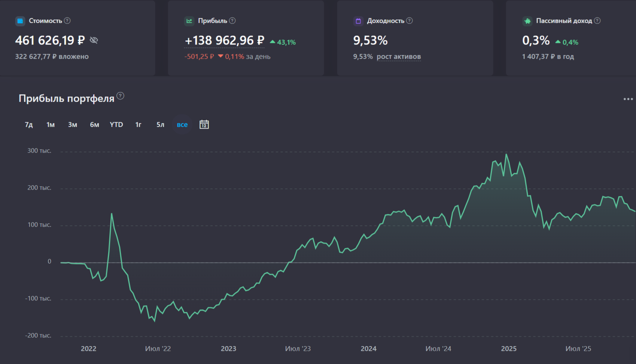Screen dimensions: 636x364
Task: Choose the 5л time range
Action: point(160,125)
